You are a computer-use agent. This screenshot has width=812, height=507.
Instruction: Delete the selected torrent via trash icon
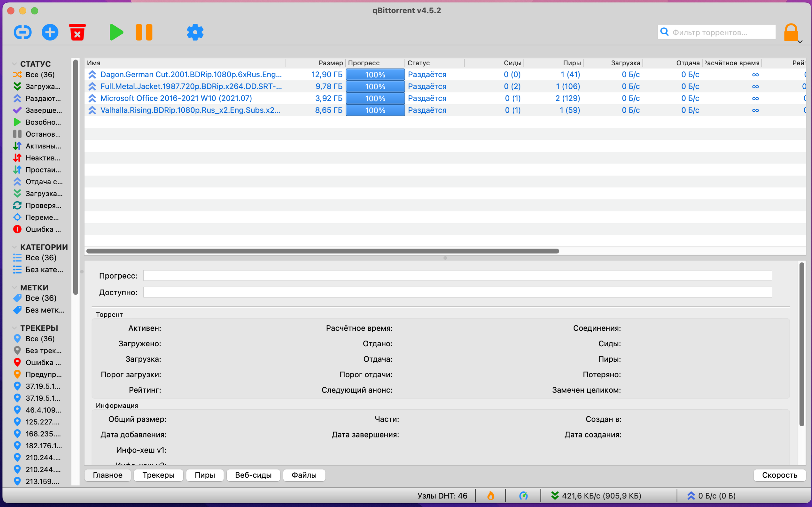[x=77, y=32]
